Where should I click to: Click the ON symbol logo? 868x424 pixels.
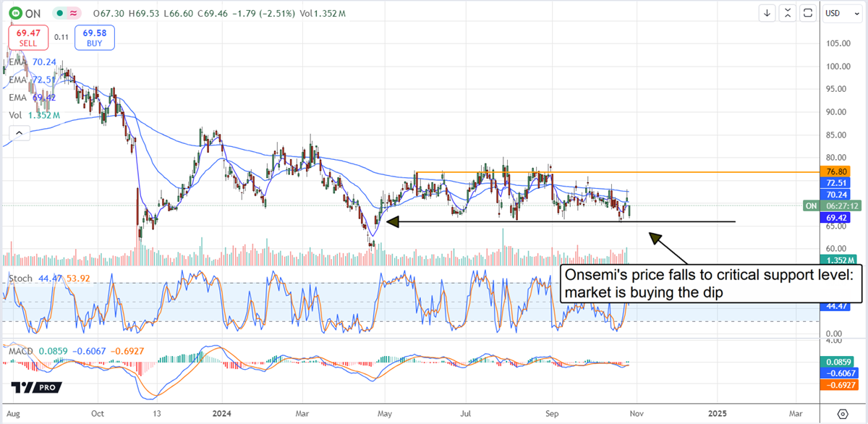(14, 12)
